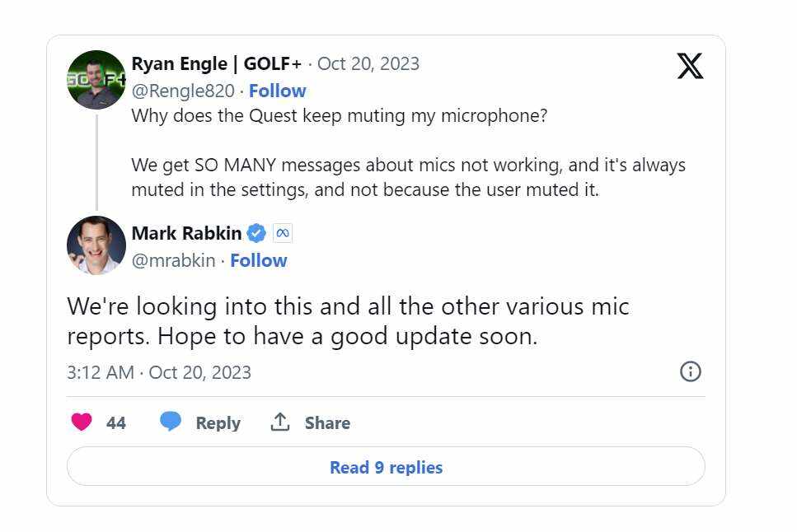Screen dimensions: 797x532
Task: Click the @mrabkin handle
Action: point(173,260)
